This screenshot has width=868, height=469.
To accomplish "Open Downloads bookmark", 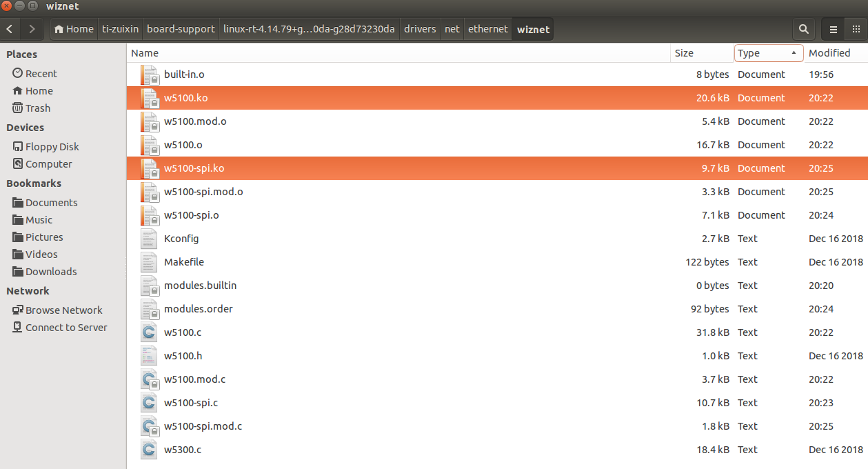I will click(x=45, y=272).
